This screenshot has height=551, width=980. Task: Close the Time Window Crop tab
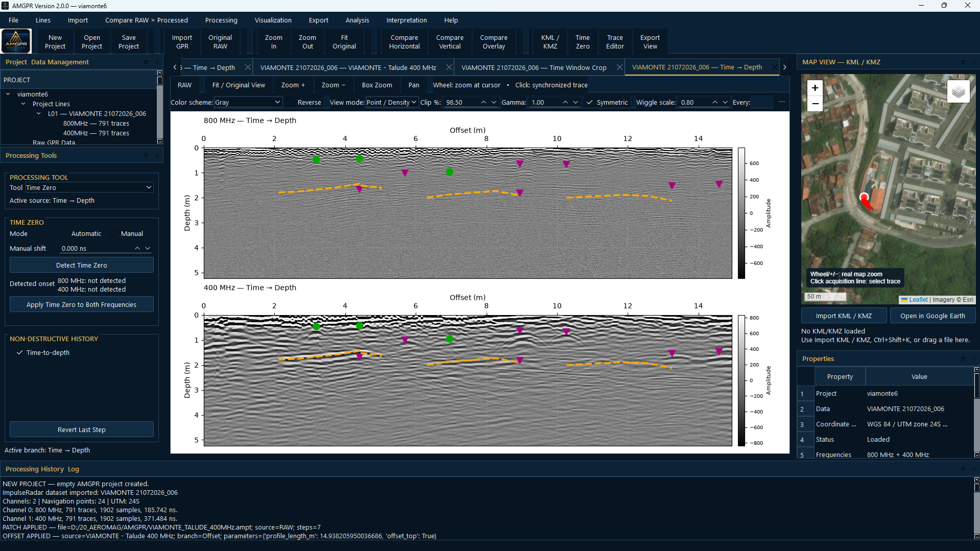619,67
